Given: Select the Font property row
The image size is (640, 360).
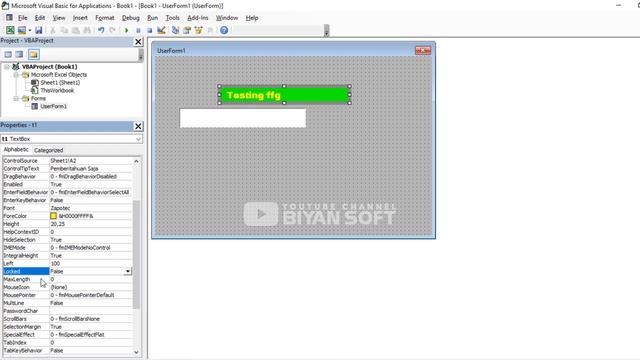Looking at the screenshot, I should [67, 208].
